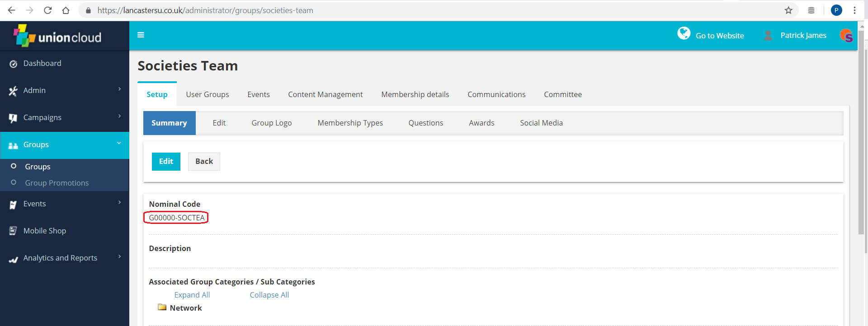Click the unioncloud logo
This screenshot has width=868, height=326.
[57, 36]
